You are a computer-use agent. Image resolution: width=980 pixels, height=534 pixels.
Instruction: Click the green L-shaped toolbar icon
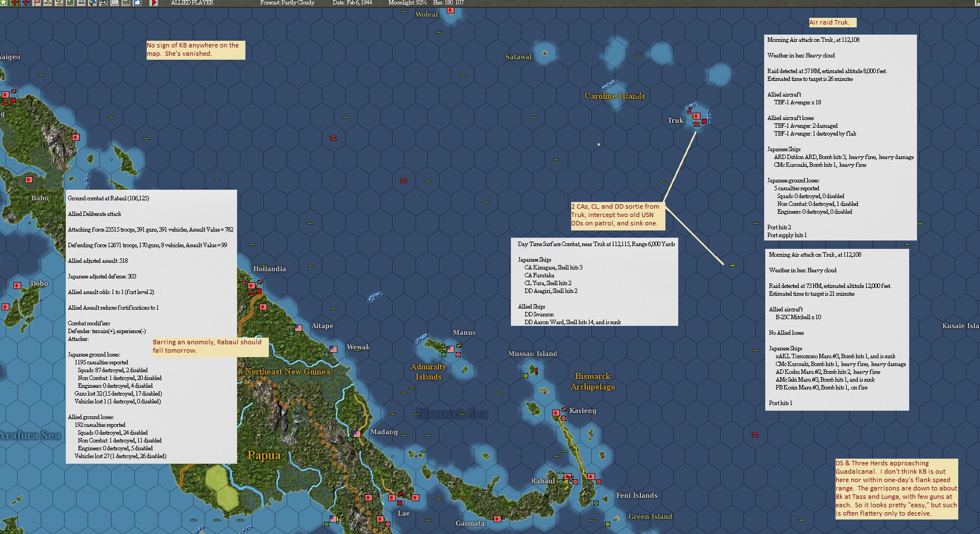coord(70,3)
